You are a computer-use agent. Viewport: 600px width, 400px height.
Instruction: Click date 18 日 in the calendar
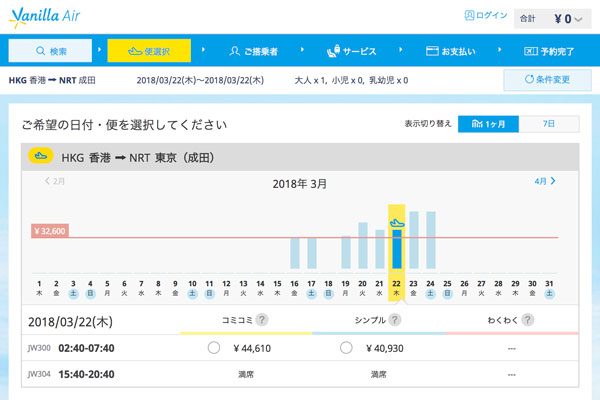[328, 288]
